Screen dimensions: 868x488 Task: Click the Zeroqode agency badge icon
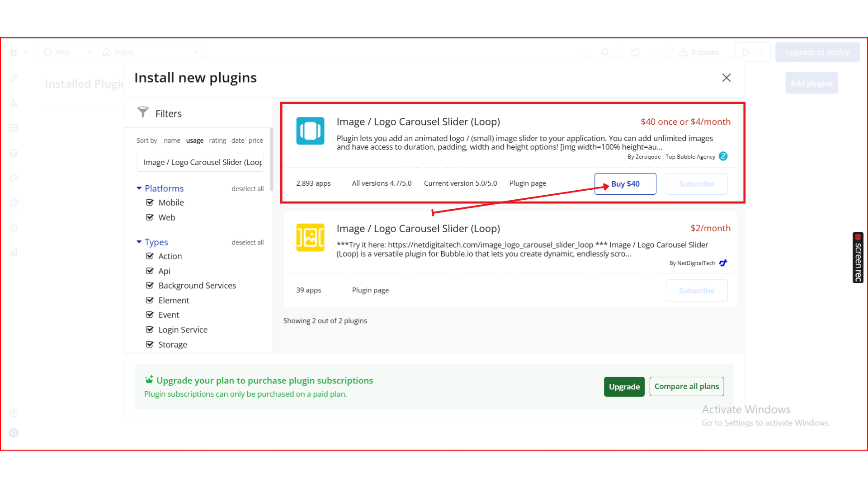coord(723,156)
